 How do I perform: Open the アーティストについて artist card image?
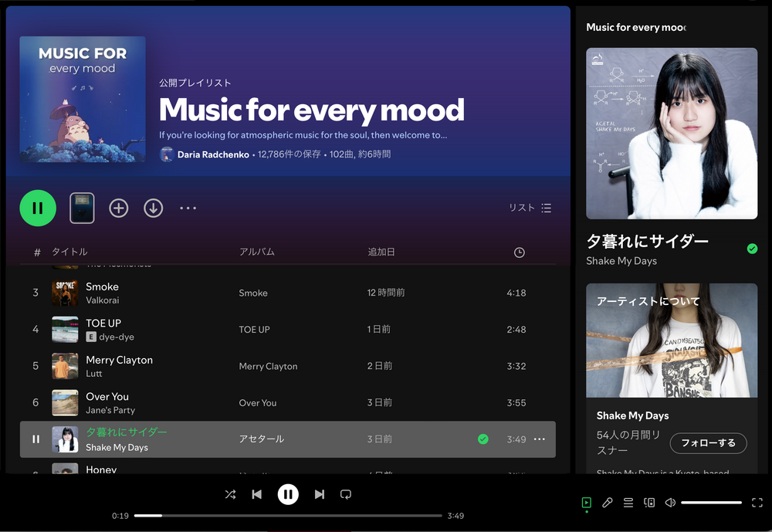point(672,341)
